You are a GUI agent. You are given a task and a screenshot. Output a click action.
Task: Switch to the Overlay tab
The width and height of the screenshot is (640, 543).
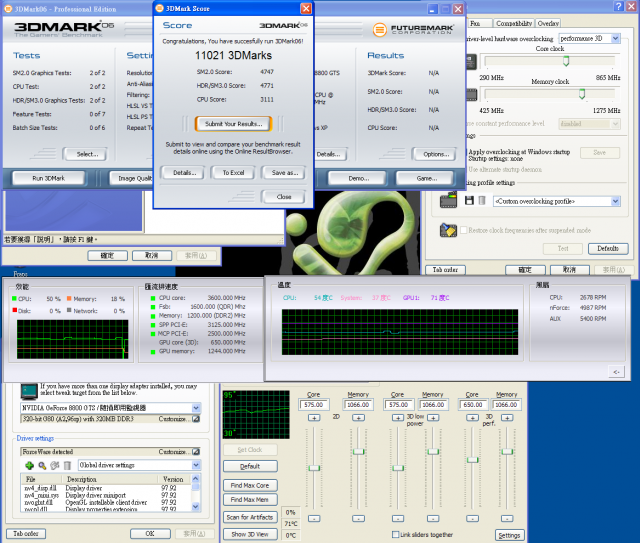pos(548,23)
